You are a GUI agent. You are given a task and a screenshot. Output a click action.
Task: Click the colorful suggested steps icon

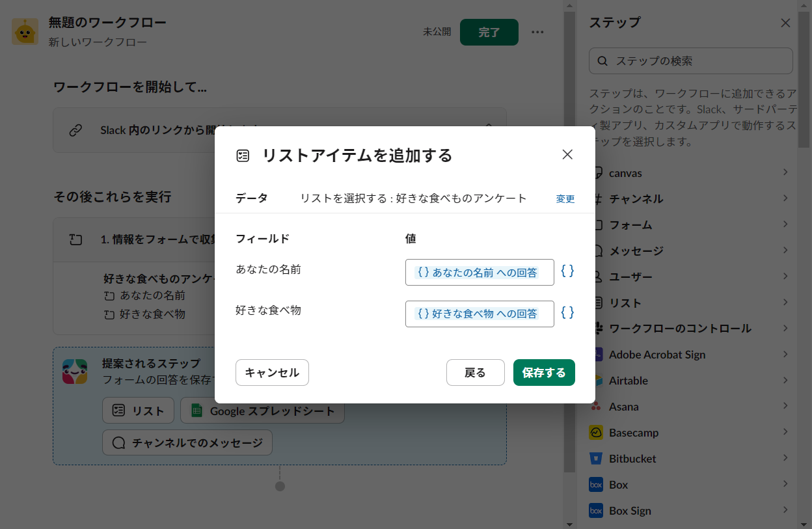(75, 371)
